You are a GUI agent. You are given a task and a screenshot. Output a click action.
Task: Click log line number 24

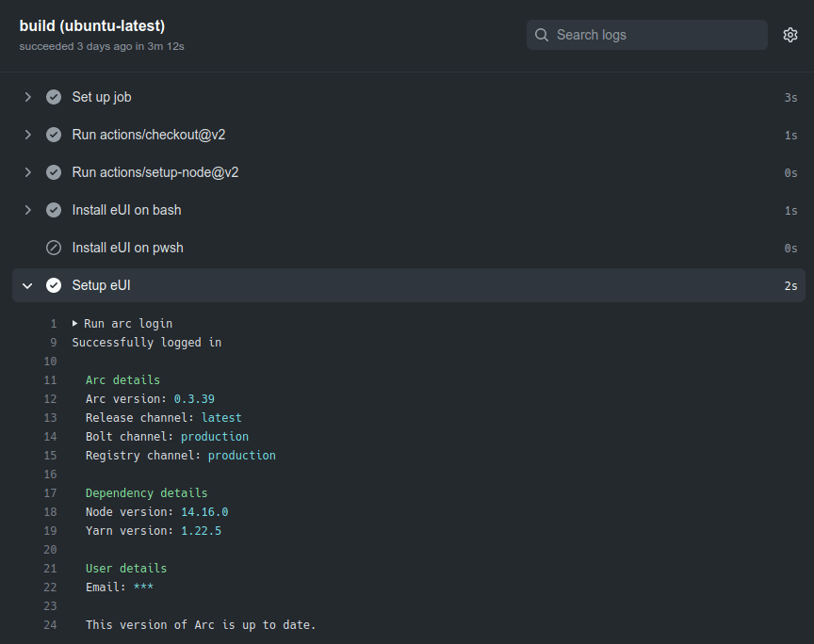pyautogui.click(x=50, y=624)
